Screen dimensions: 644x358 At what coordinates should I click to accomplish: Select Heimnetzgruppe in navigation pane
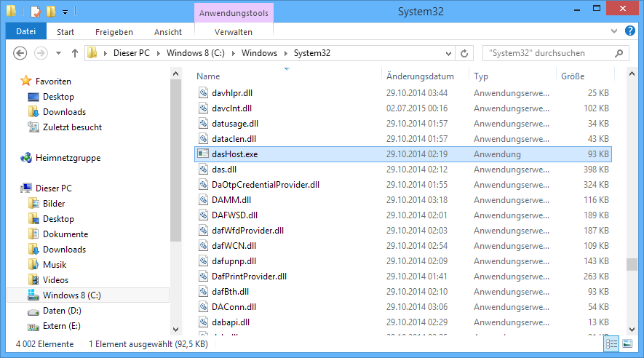click(68, 158)
